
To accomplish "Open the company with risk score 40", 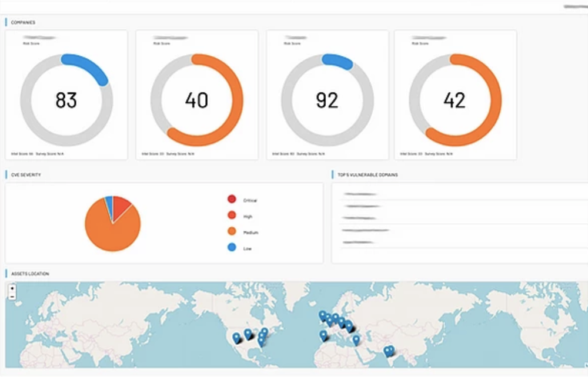I will [x=197, y=95].
